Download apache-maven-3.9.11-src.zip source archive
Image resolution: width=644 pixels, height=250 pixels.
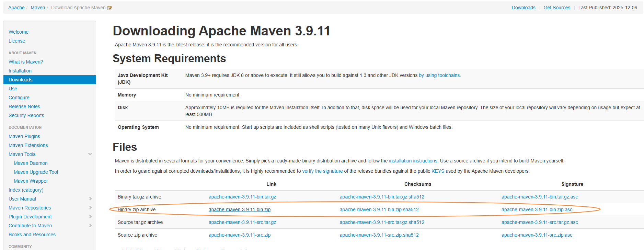pyautogui.click(x=240, y=235)
